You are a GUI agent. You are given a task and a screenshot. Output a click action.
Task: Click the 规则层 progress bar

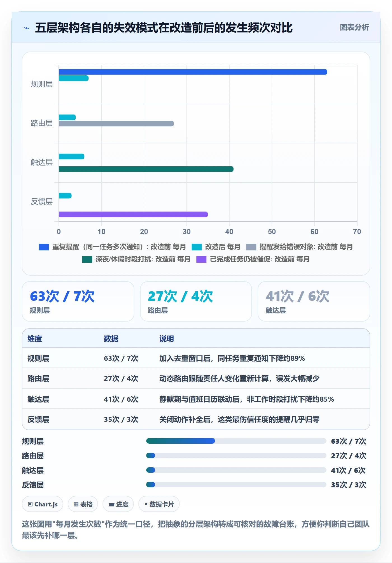[236, 441]
